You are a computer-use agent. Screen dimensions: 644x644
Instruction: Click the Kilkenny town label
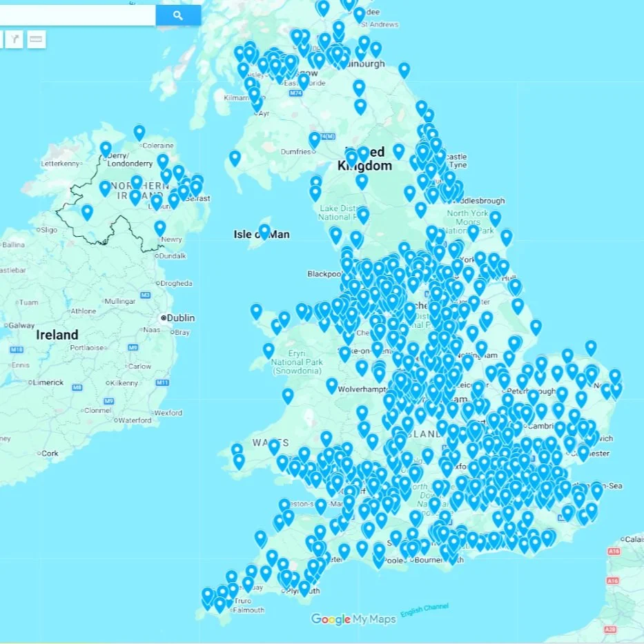(x=124, y=383)
